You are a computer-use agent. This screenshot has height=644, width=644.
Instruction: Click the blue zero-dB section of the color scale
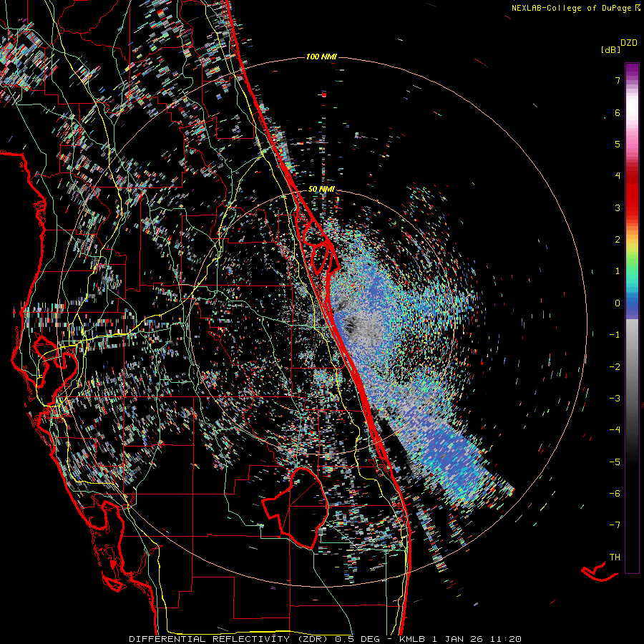click(x=632, y=306)
